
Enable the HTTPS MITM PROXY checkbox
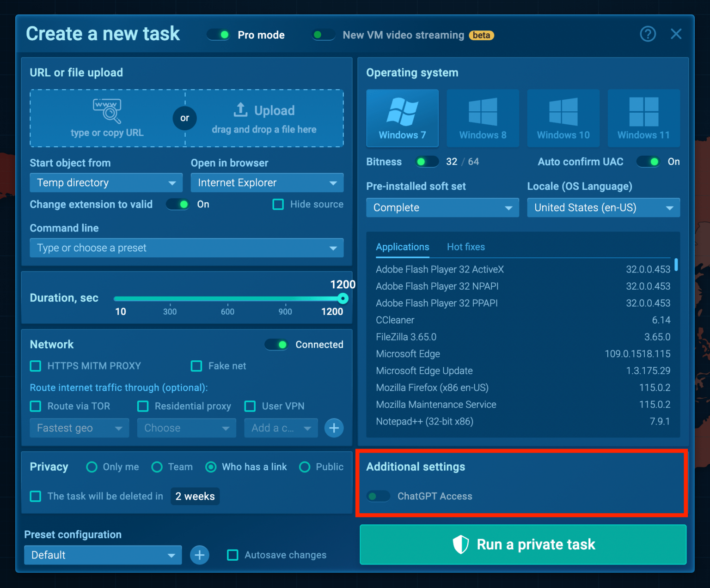(36, 366)
